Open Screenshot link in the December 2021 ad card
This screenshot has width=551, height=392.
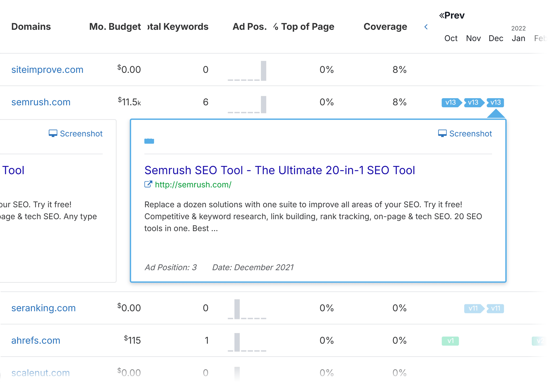[470, 134]
